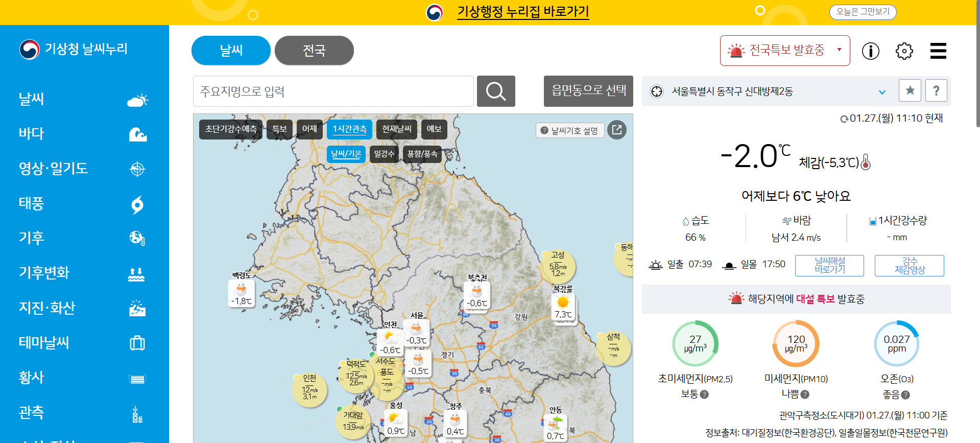Click the PM2.5 보통 help icon
This screenshot has height=443, width=980.
click(704, 394)
